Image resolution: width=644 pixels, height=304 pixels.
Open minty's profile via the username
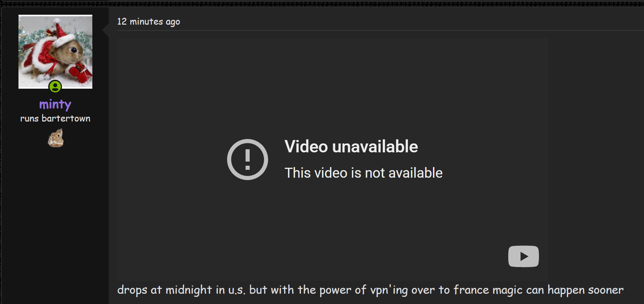click(55, 104)
